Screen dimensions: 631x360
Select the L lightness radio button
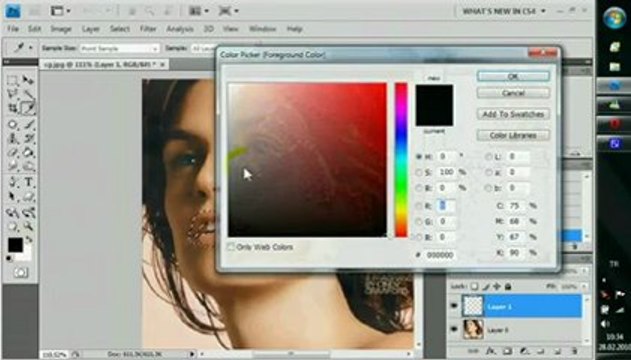[489, 156]
